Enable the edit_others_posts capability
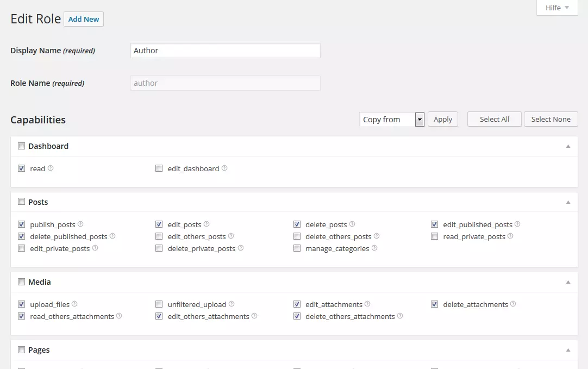Image resolution: width=588 pixels, height=369 pixels. 159,236
